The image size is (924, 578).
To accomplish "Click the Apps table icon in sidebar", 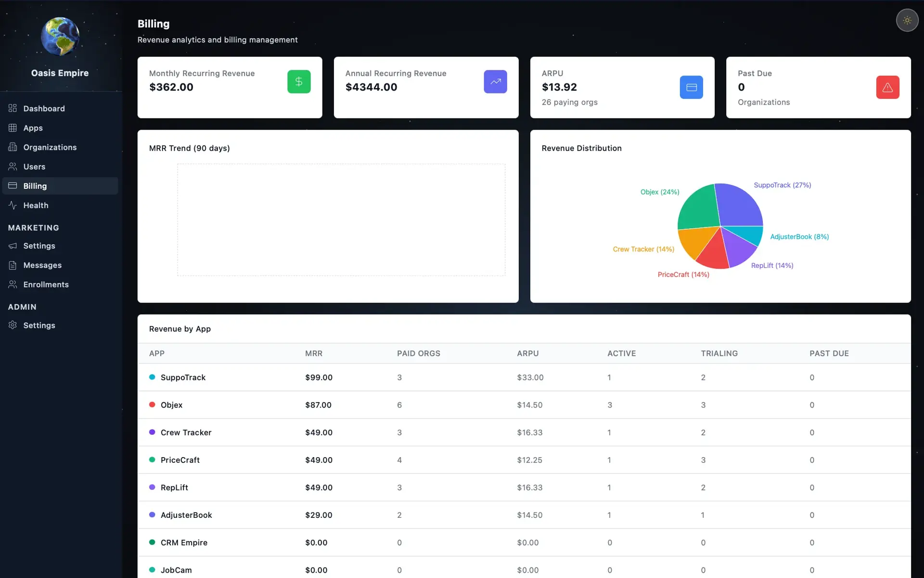I will (x=13, y=128).
